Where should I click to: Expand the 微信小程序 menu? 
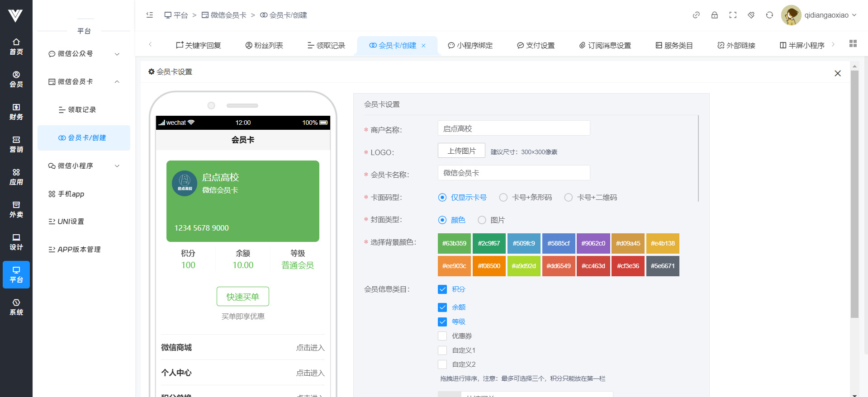(x=84, y=166)
